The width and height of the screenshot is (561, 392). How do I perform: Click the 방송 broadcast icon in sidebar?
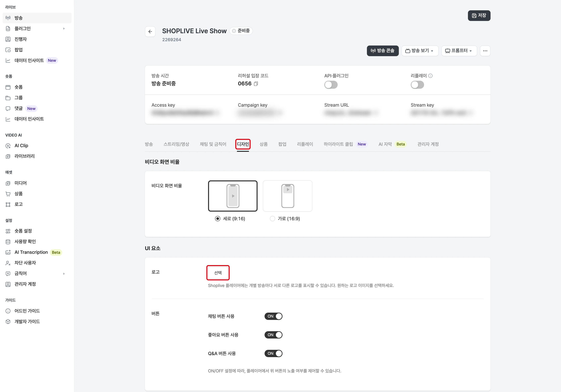[x=8, y=18]
